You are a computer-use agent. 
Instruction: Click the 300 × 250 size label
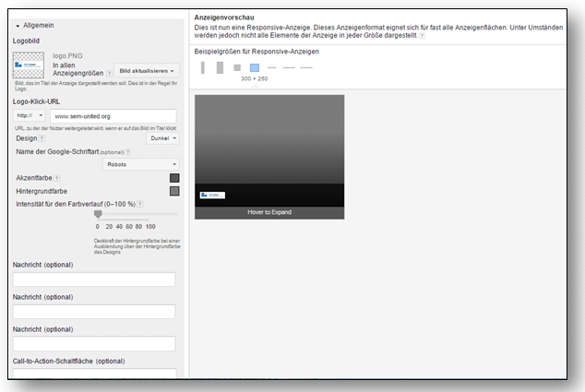(x=255, y=78)
